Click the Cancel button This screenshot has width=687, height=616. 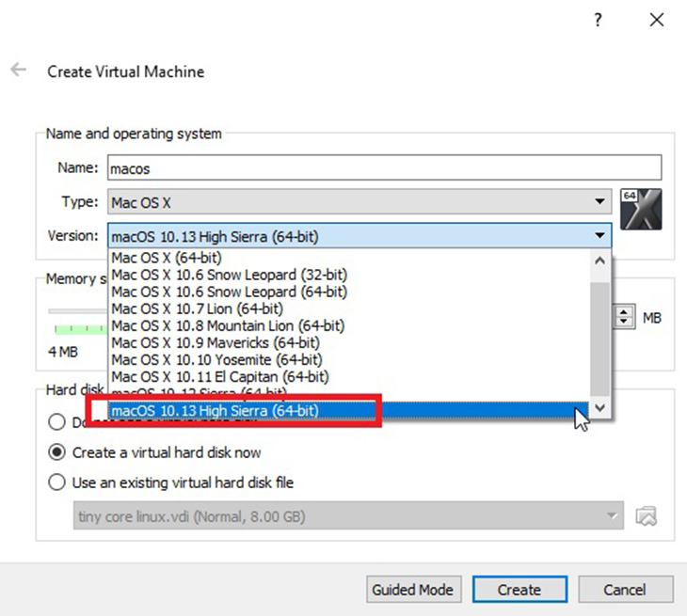click(x=626, y=590)
